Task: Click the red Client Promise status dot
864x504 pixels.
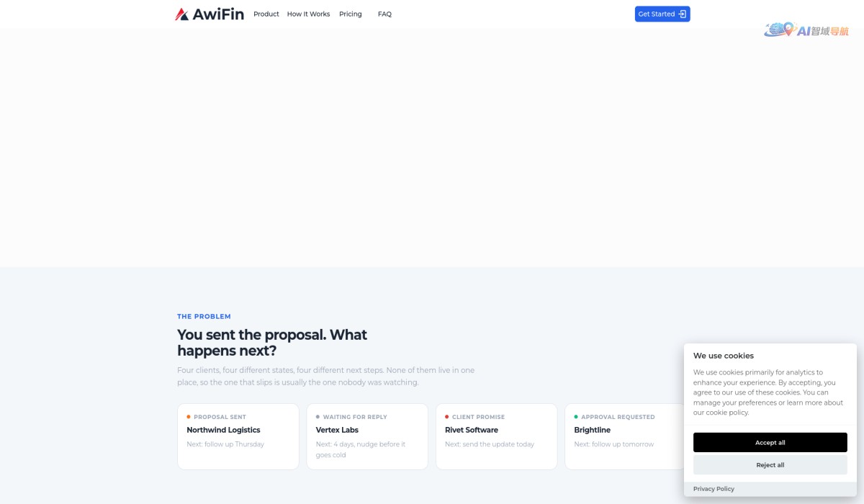Action: pos(447,417)
